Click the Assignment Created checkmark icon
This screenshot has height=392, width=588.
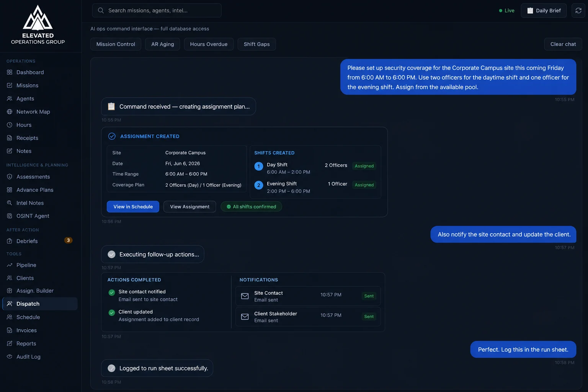pyautogui.click(x=112, y=136)
